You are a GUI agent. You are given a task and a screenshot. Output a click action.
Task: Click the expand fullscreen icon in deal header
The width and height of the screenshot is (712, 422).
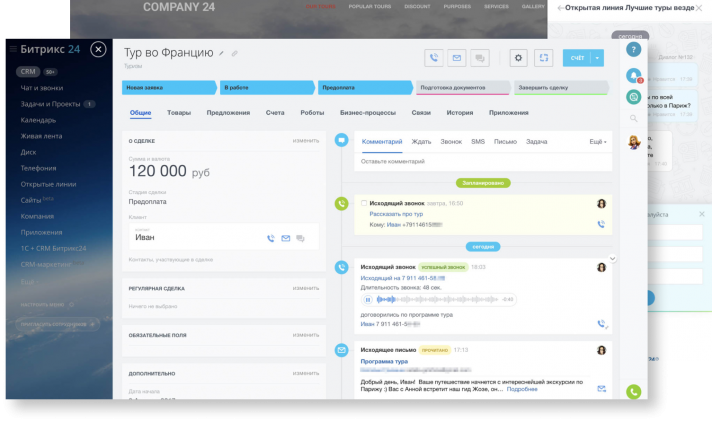point(544,58)
